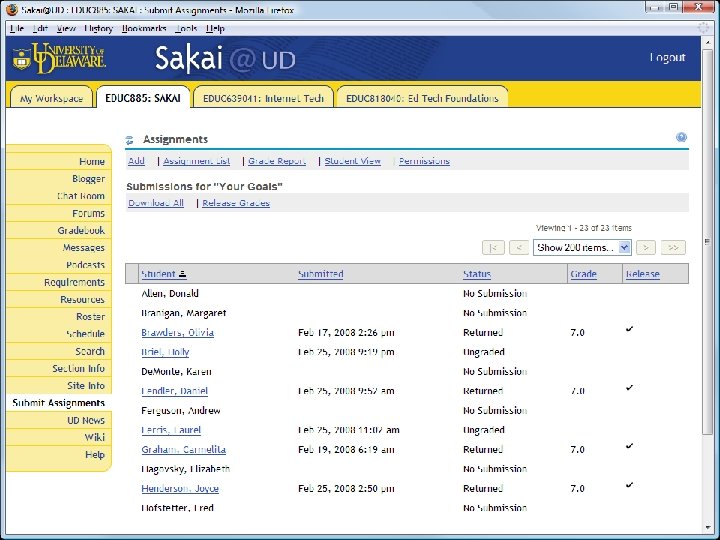Open Chat Room in the sidebar
The width and height of the screenshot is (720, 540).
tap(81, 196)
